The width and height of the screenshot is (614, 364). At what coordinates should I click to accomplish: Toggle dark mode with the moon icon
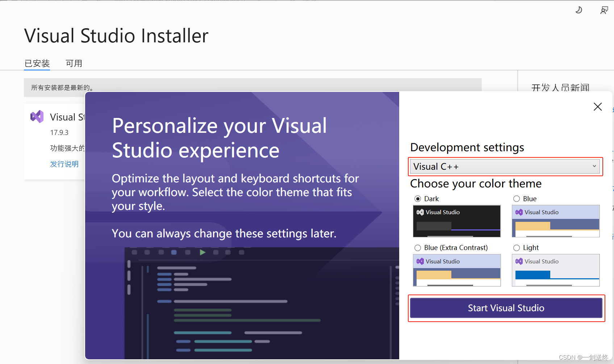tap(579, 10)
